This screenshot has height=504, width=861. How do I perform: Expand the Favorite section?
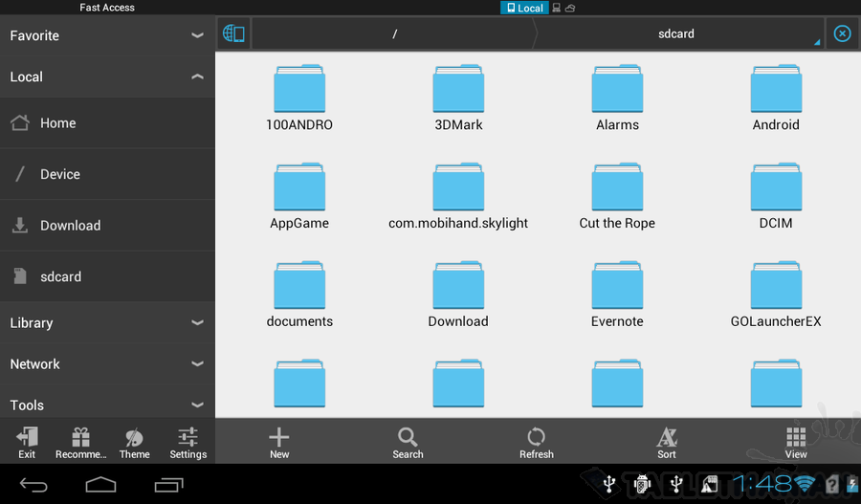point(107,35)
